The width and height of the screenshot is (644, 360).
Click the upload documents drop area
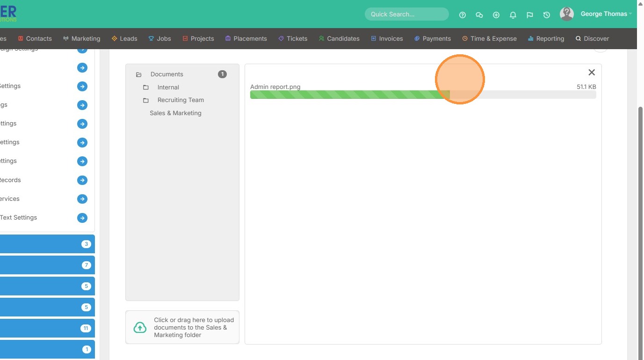tap(182, 327)
